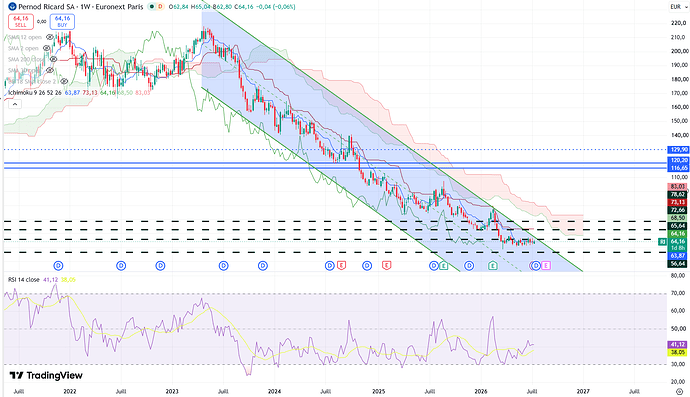This screenshot has height=397, width=690.
Task: Click the 116,65 blue price label
Action: click(678, 168)
